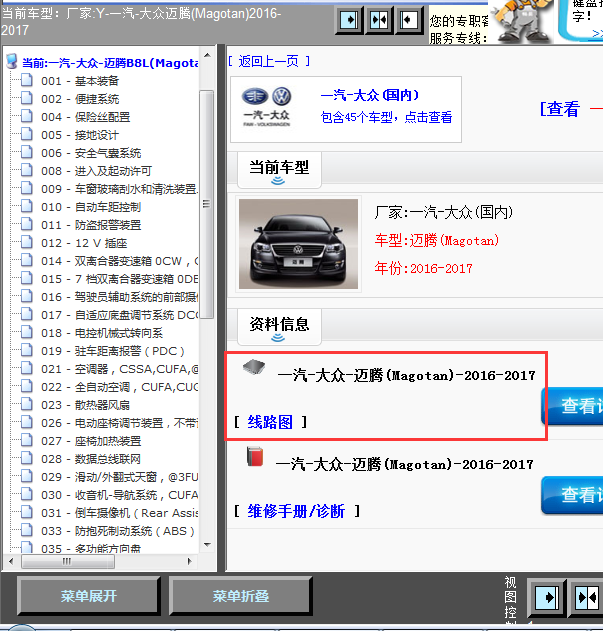Click the document icon beside 028 - 数据总线联网
This screenshot has width=603, height=631.
pos(27,458)
